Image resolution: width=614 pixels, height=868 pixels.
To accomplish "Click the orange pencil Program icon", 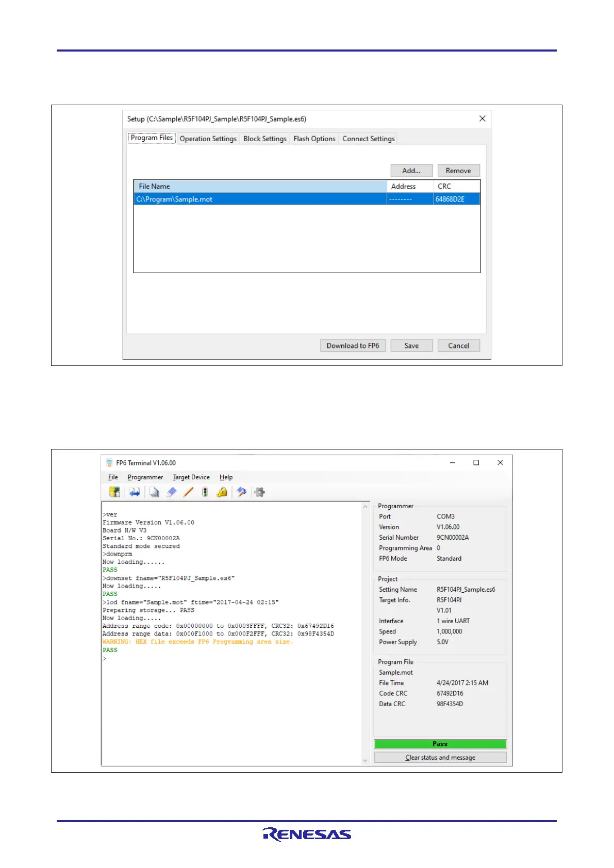I will tap(189, 492).
